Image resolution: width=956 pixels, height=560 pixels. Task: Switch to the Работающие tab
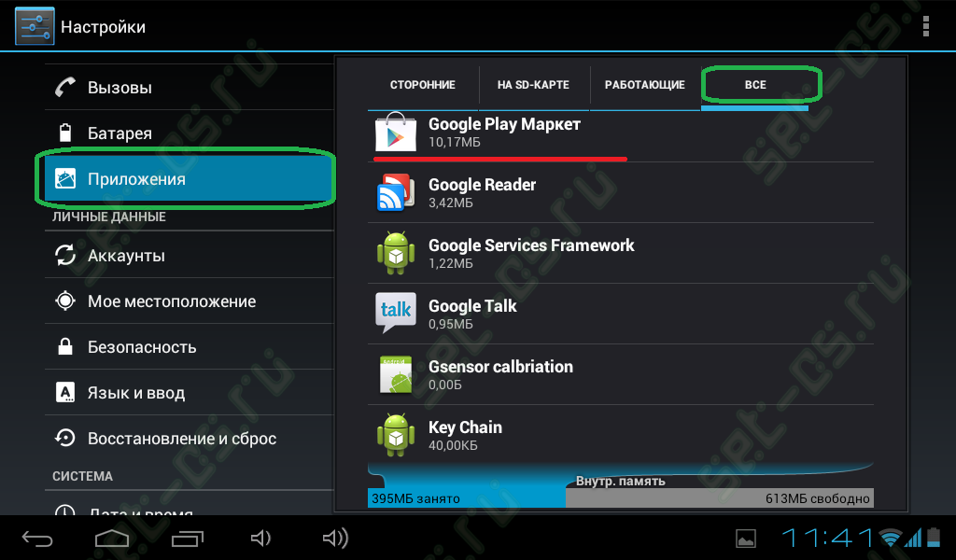[x=644, y=85]
